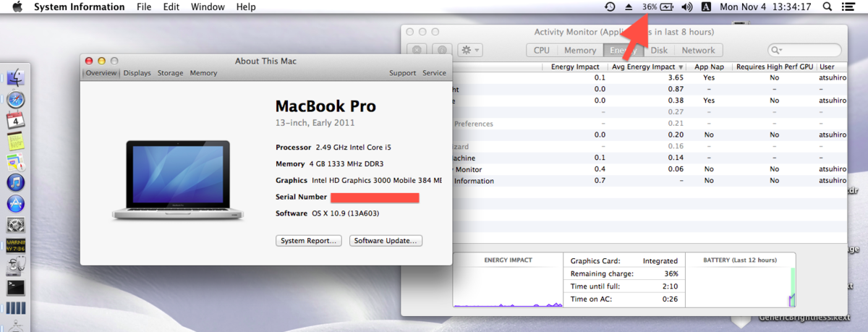Open the File menu

click(x=144, y=7)
